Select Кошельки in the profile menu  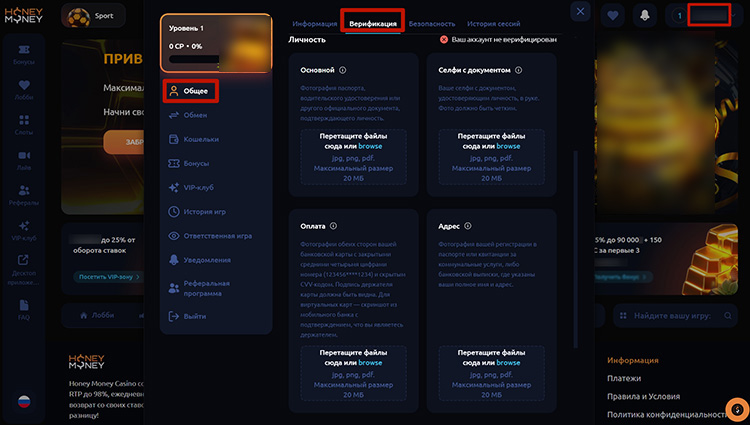coord(201,139)
